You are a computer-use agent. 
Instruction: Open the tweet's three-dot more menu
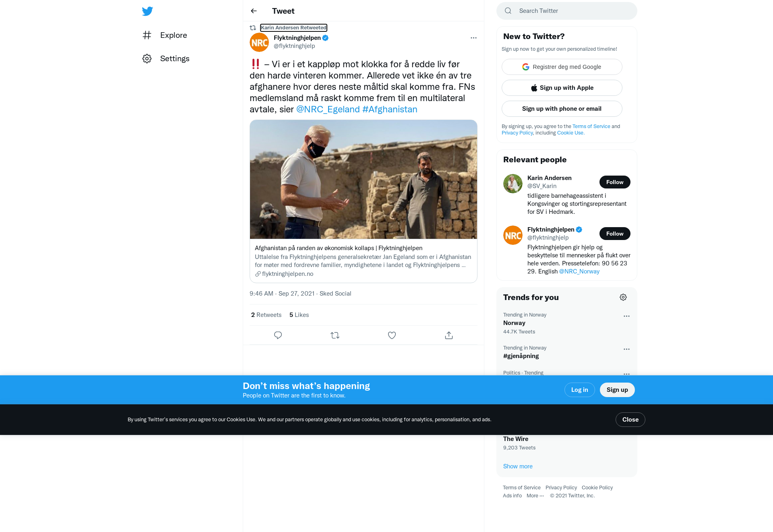coord(473,38)
